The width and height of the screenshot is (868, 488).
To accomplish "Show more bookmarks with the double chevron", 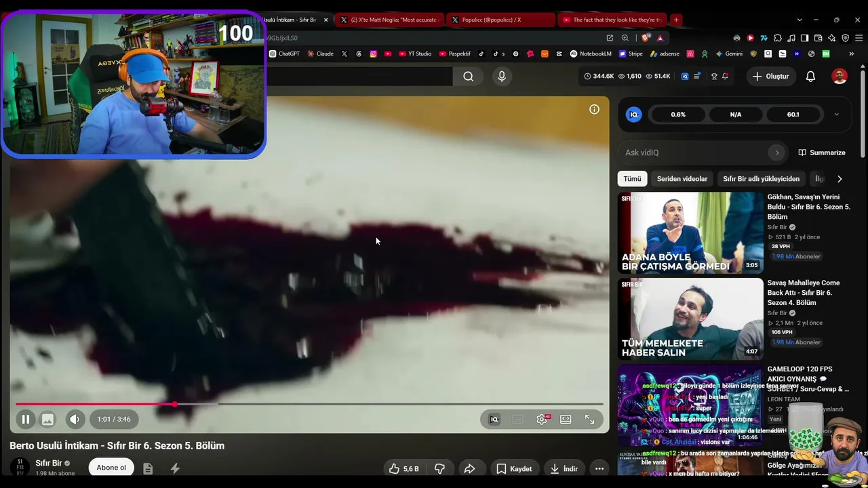I will (851, 54).
